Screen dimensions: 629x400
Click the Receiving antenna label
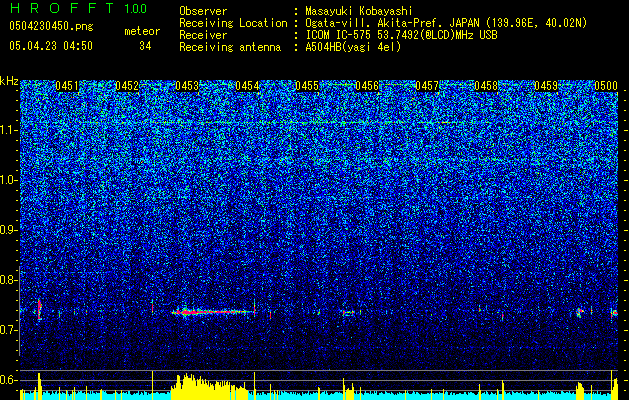click(x=230, y=47)
